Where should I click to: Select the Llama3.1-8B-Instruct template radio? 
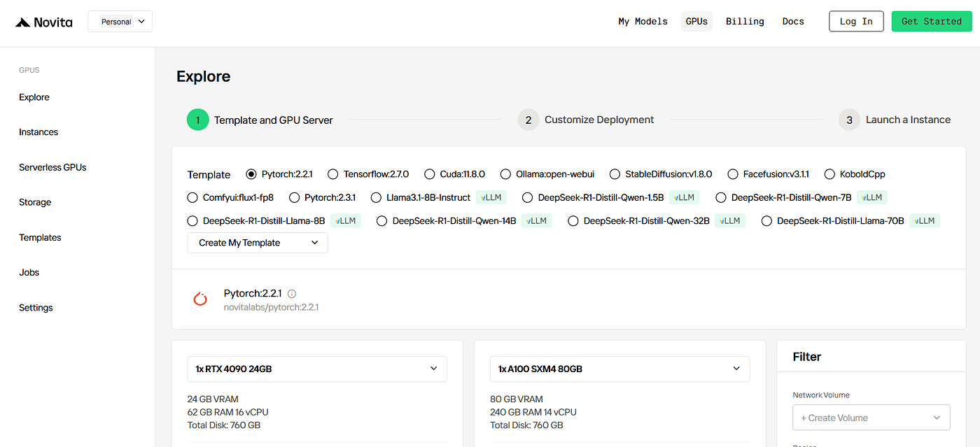[376, 198]
